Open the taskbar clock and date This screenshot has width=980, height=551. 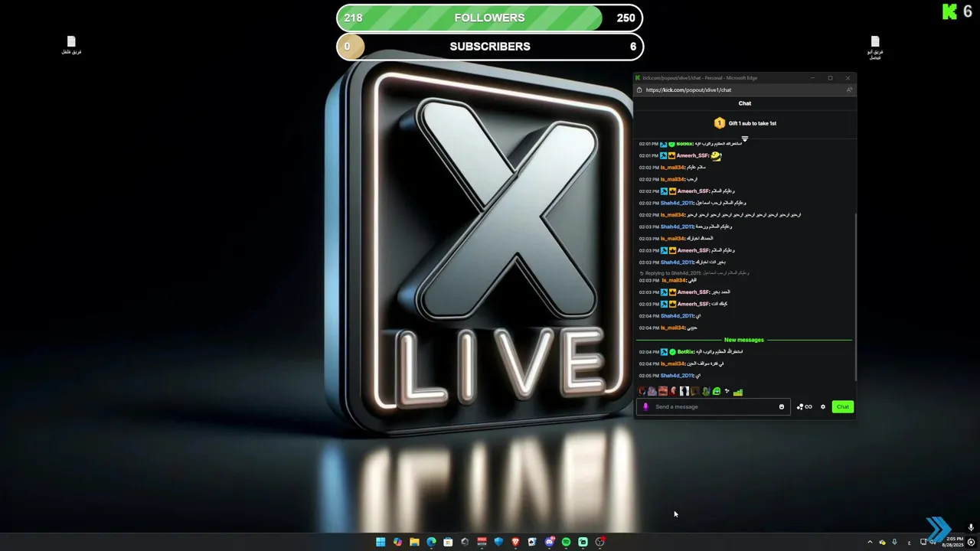(954, 542)
